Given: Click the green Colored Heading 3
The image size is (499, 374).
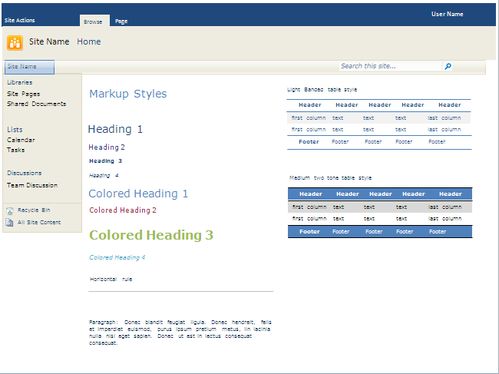Looking at the screenshot, I should click(151, 235).
